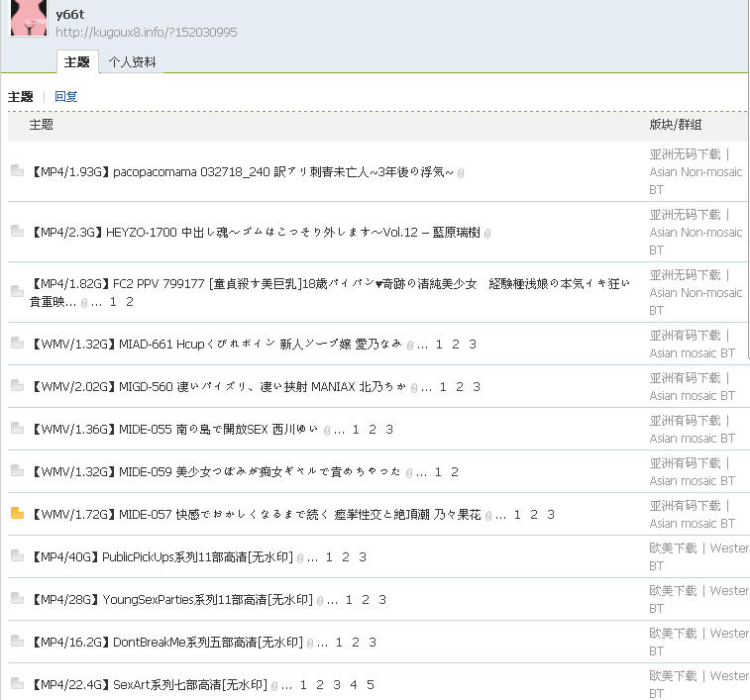Image resolution: width=750 pixels, height=700 pixels.
Task: Open the 【MP4/16.2G】 DontBreakMe thread title
Action: pos(166,642)
